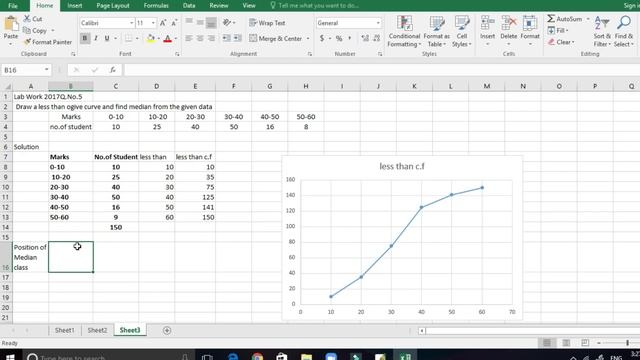This screenshot has width=640, height=360.
Task: Switch to Normal view in status bar
Action: tap(547, 343)
